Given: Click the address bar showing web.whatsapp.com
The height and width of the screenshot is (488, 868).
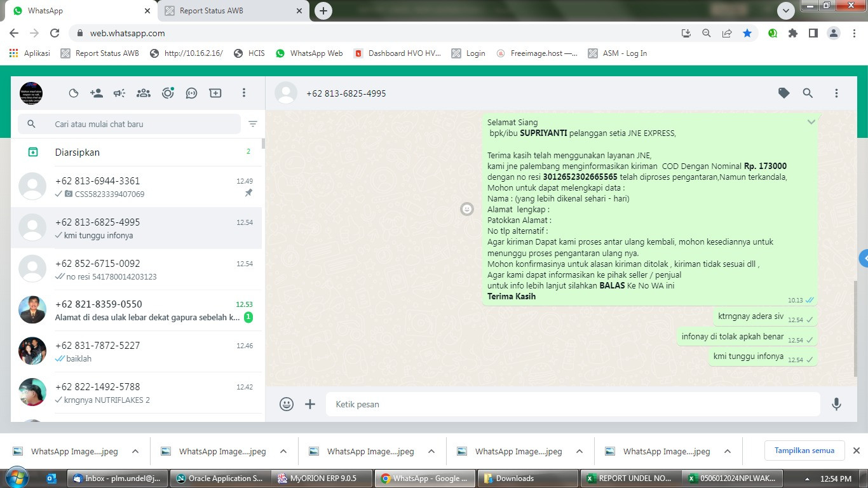Looking at the screenshot, I should [x=375, y=33].
